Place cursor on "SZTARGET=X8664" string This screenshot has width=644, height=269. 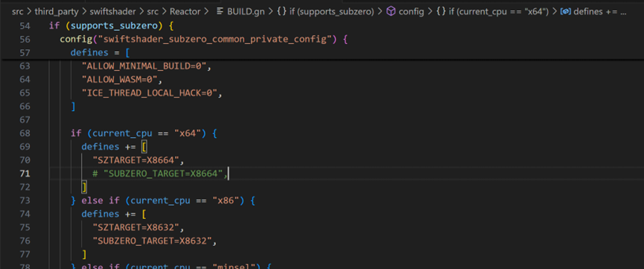click(x=136, y=160)
